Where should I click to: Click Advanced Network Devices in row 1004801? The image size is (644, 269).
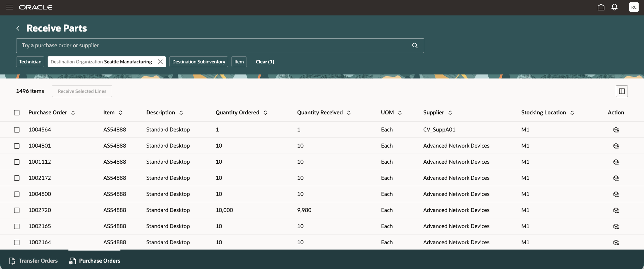pos(456,146)
